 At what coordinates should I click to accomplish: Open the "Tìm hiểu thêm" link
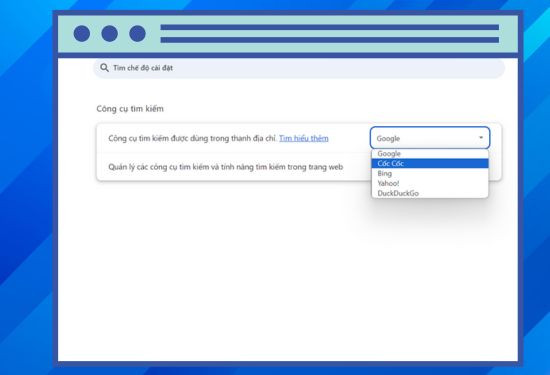(x=304, y=138)
